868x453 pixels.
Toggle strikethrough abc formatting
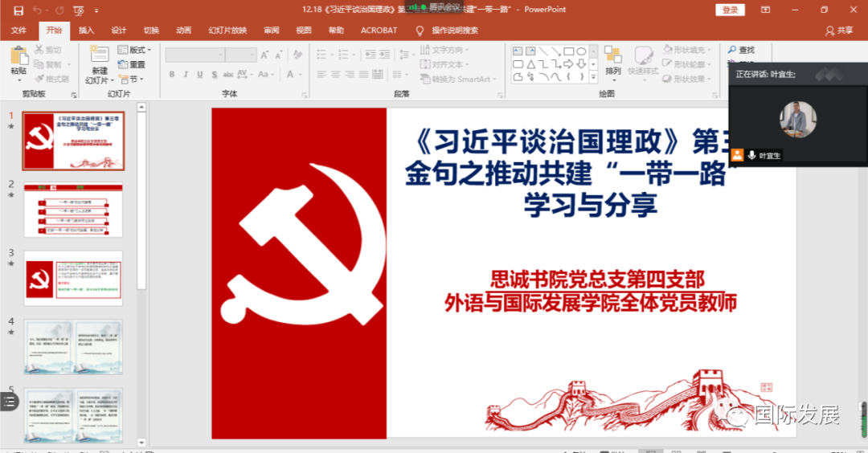228,74
